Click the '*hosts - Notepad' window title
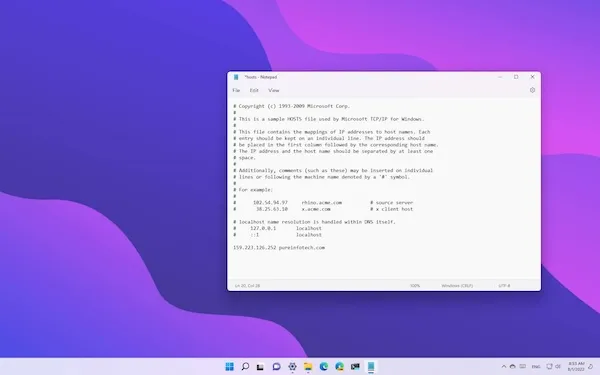 pyautogui.click(x=261, y=77)
